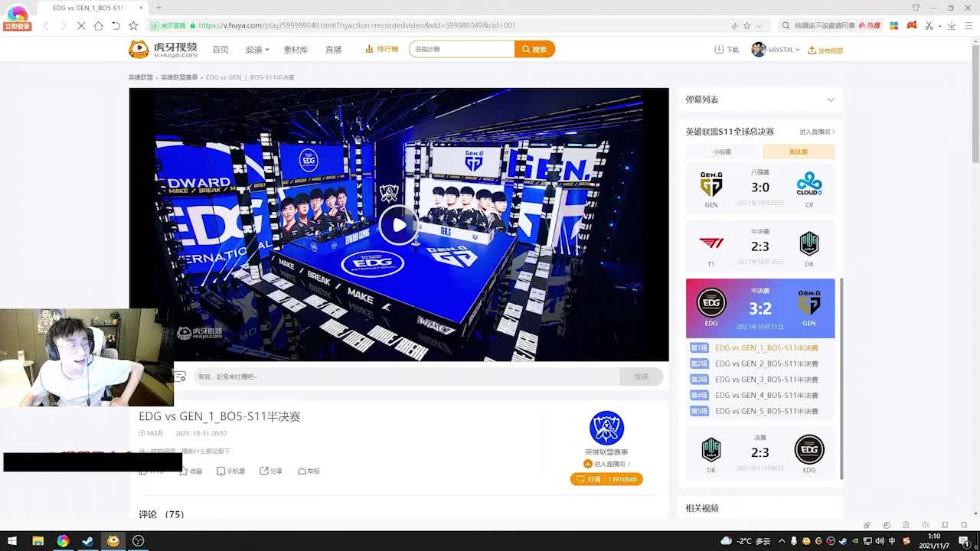This screenshot has width=980, height=551.
Task: Click the scissors screenshot tool
Action: [930, 25]
